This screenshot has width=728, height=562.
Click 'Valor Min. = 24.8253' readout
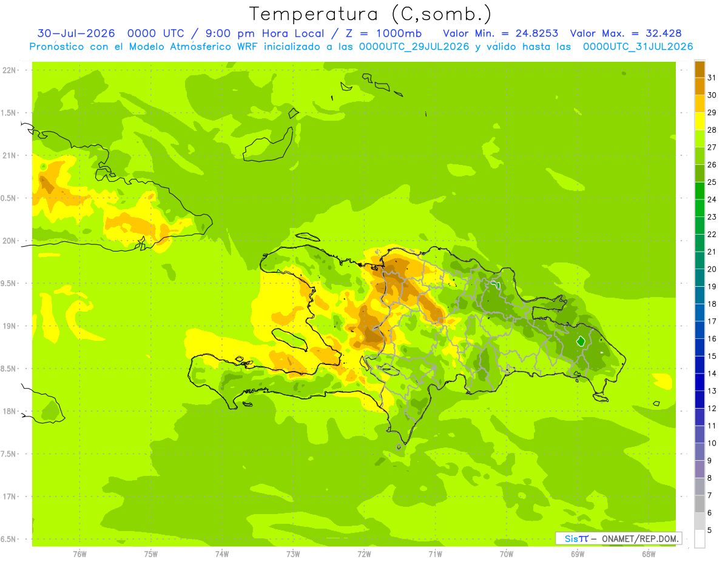500,33
